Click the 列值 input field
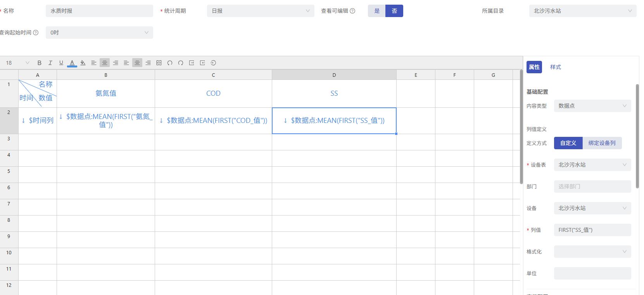The image size is (644, 295). coord(592,230)
